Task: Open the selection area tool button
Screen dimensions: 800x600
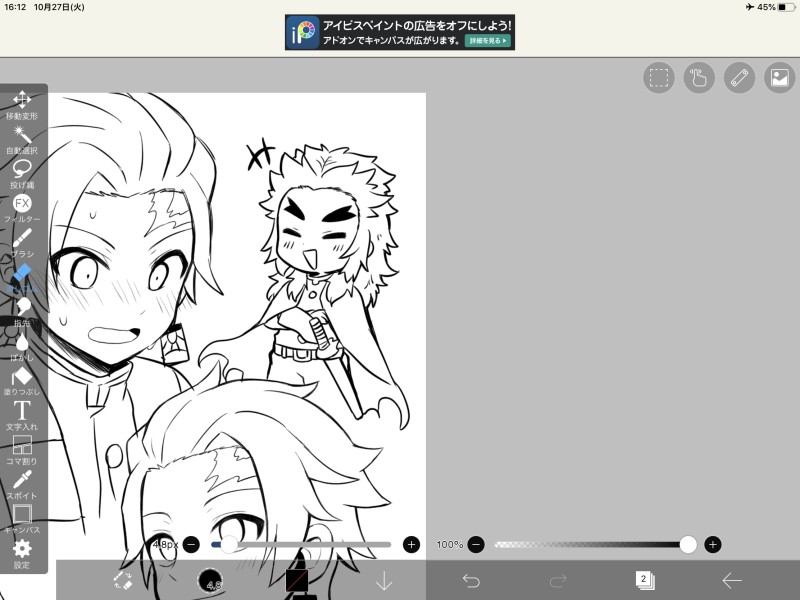Action: coord(659,78)
